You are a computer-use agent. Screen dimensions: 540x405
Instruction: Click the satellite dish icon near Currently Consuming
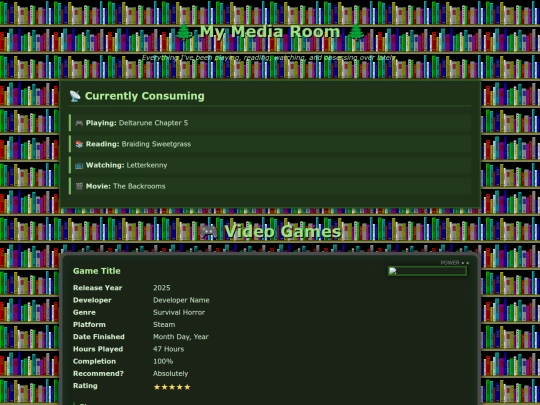(75, 96)
